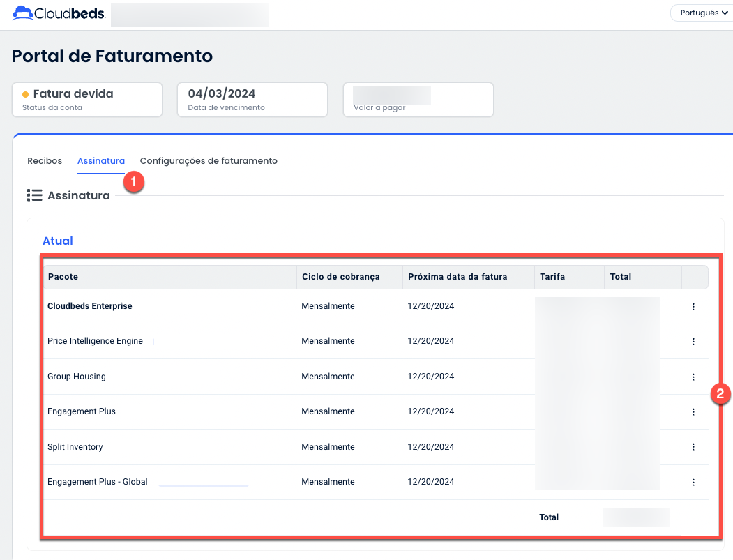Open three-dot menu for Engagement Plus row

[x=693, y=412]
